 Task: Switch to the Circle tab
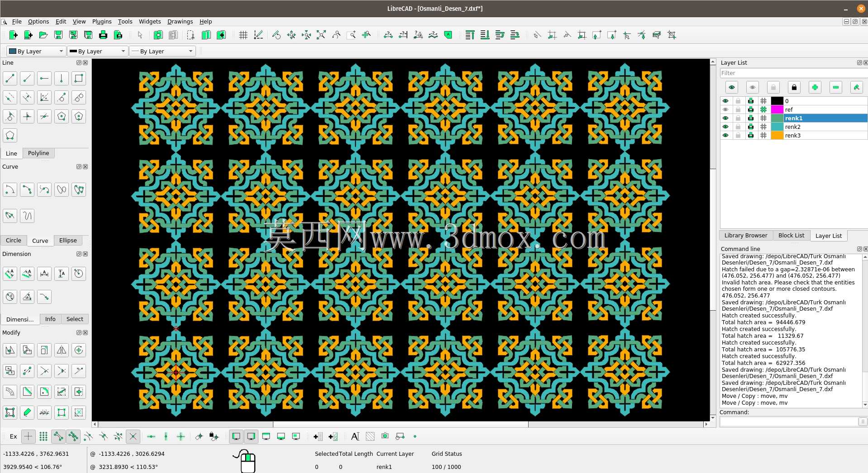coord(14,241)
